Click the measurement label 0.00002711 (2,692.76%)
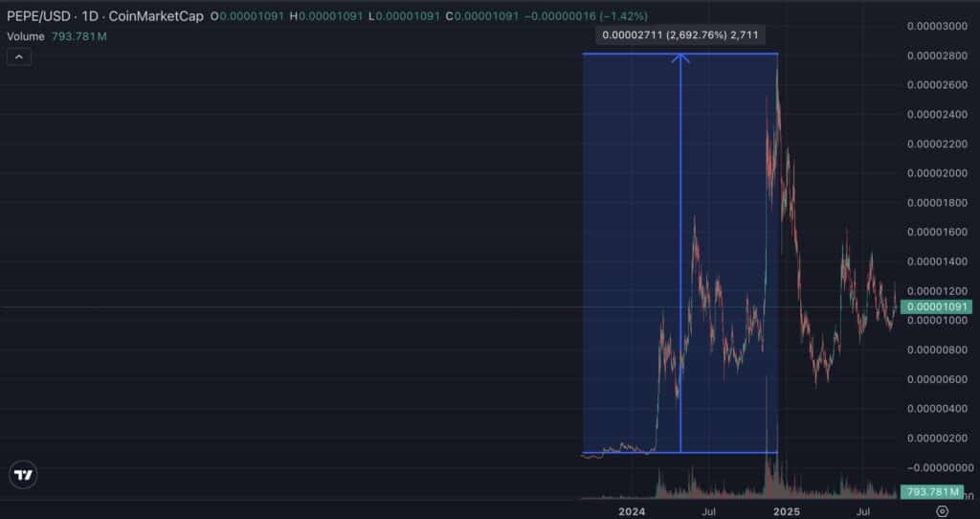 680,35
